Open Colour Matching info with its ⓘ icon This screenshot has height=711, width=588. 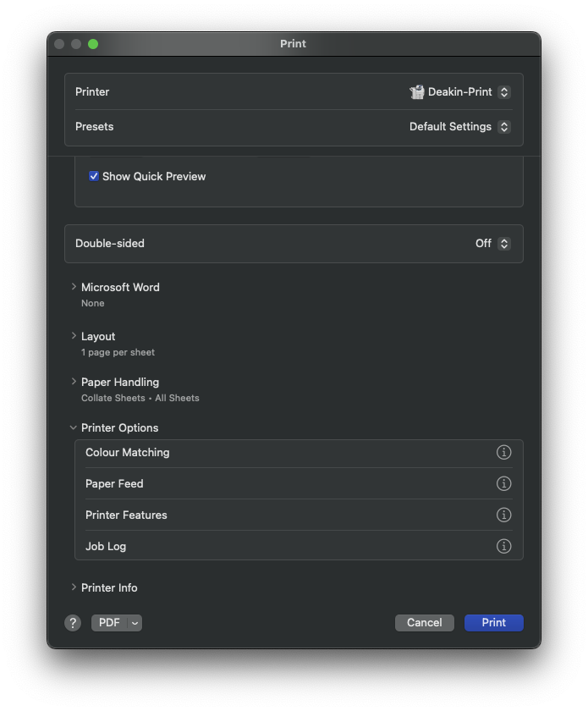(504, 452)
